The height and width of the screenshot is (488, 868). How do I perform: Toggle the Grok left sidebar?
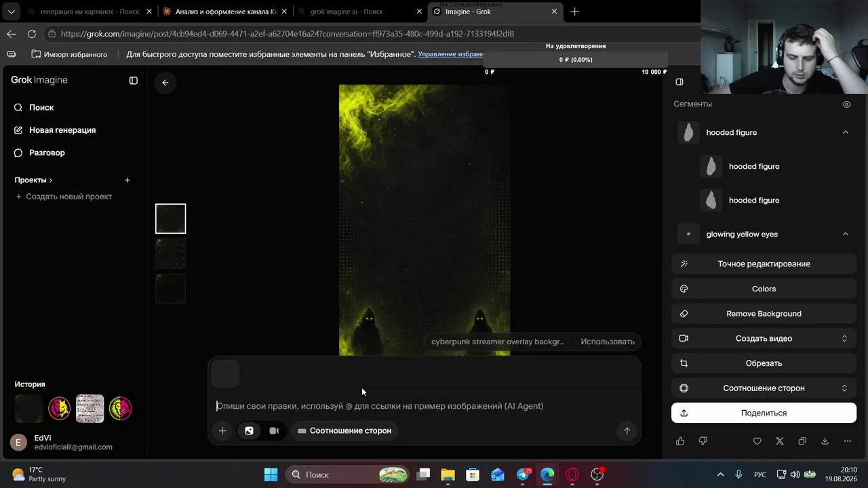[x=134, y=81]
